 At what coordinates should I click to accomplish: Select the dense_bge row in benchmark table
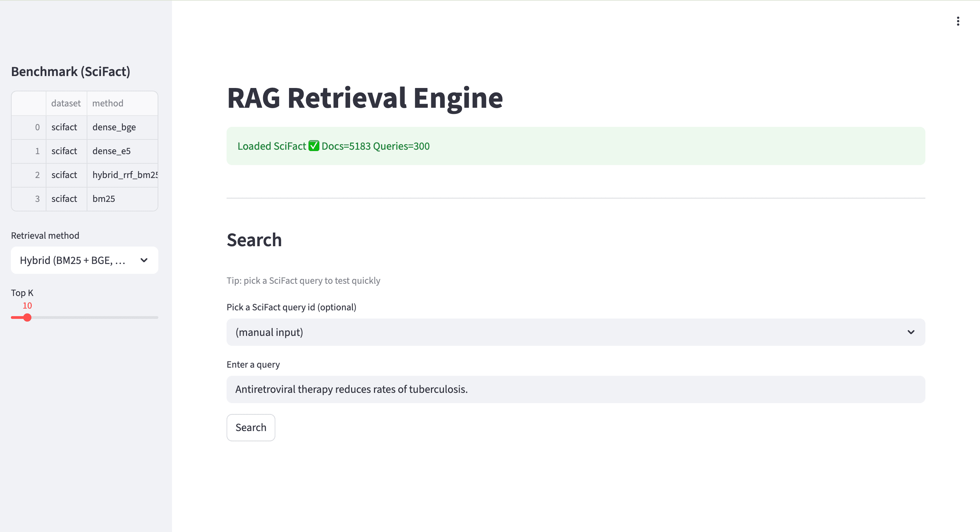(x=114, y=127)
